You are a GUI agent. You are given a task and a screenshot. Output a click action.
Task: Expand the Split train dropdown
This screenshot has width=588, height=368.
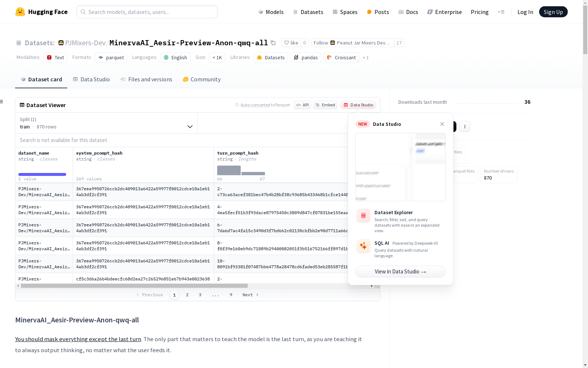click(x=107, y=123)
